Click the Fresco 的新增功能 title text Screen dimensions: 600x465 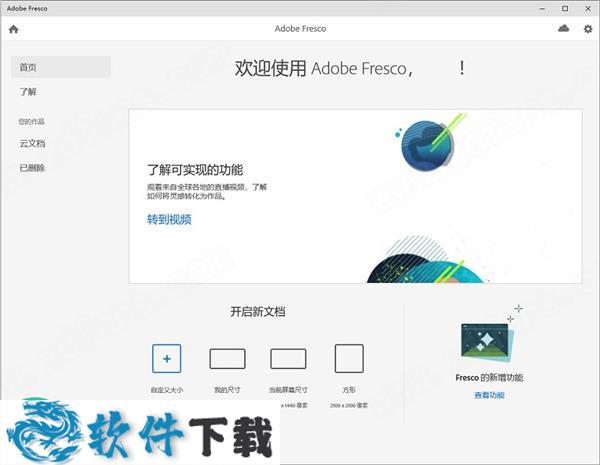(489, 377)
